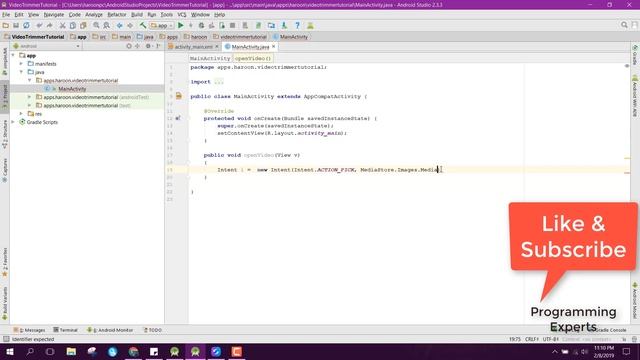Open Search Everywhere magnifier at top right
This screenshot has width=640, height=360.
pyautogui.click(x=624, y=25)
